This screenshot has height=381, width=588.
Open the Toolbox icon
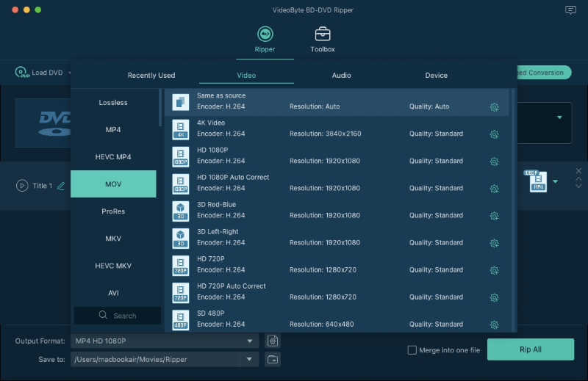(323, 34)
